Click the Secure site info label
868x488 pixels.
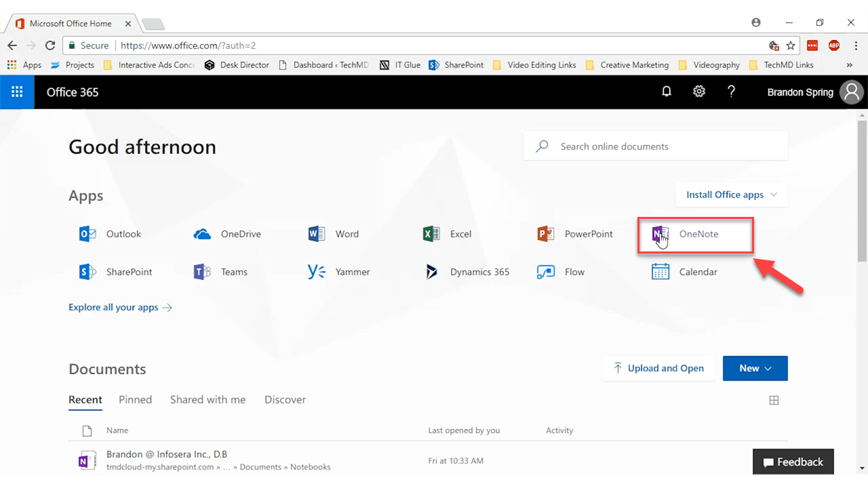tap(88, 45)
